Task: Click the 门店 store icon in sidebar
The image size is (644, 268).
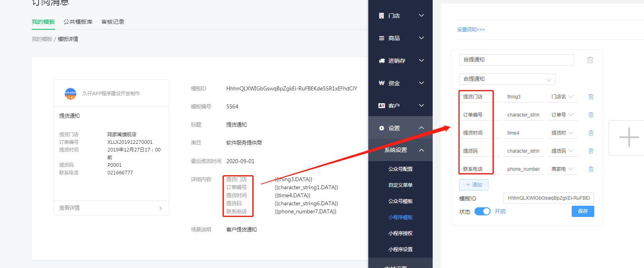Action: [x=381, y=16]
